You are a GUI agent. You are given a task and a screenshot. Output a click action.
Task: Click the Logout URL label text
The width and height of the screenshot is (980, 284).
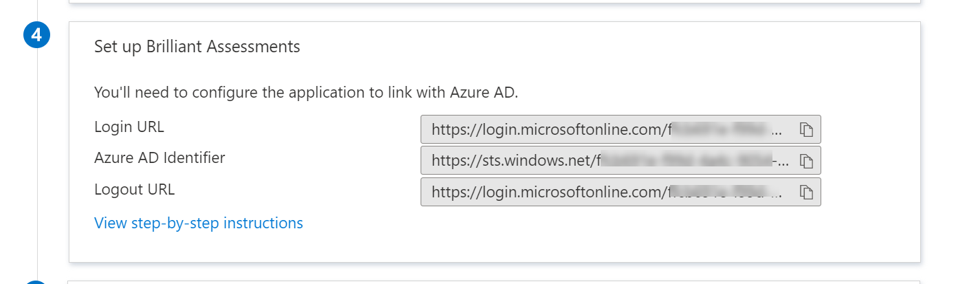coord(135,189)
